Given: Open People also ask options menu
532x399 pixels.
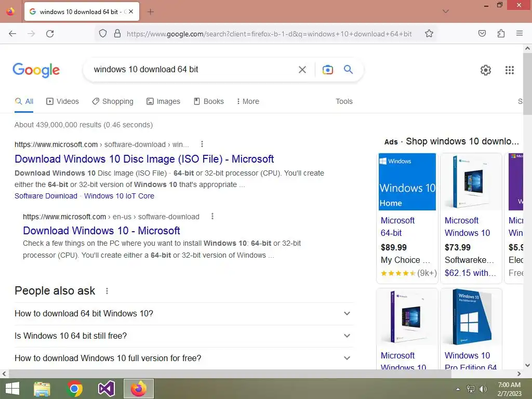Looking at the screenshot, I should tap(107, 291).
